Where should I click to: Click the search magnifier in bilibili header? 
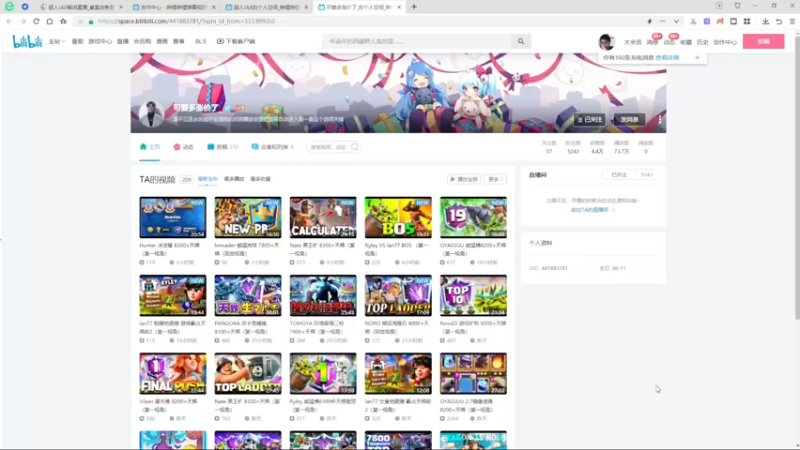coord(521,41)
